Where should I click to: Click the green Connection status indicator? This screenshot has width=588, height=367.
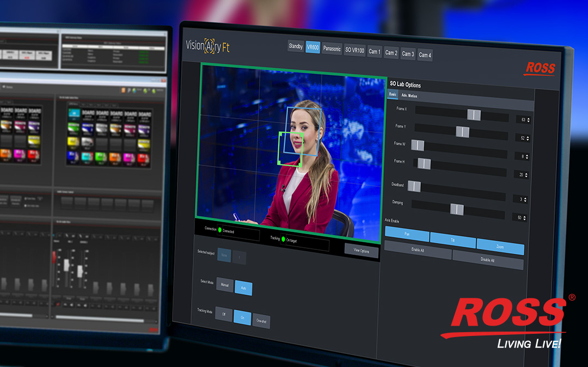220,230
